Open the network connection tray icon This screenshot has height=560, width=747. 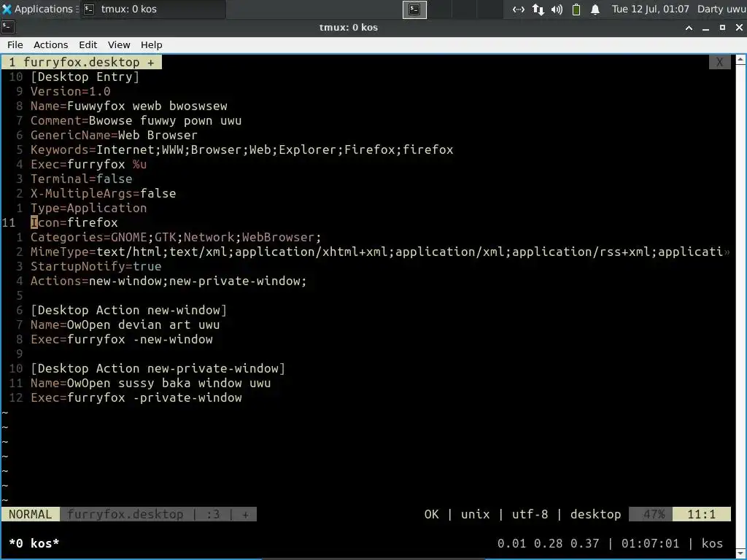519,9
